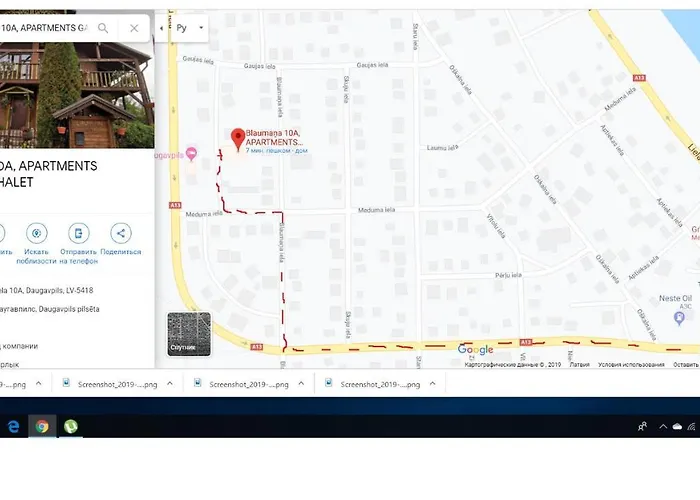Click the 'рлык' entry in panel

[x=9, y=364]
